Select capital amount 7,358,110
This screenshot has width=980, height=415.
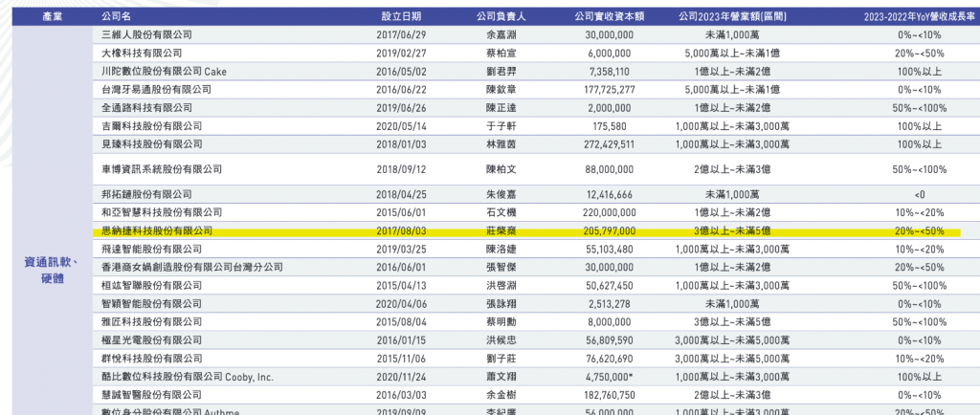610,72
